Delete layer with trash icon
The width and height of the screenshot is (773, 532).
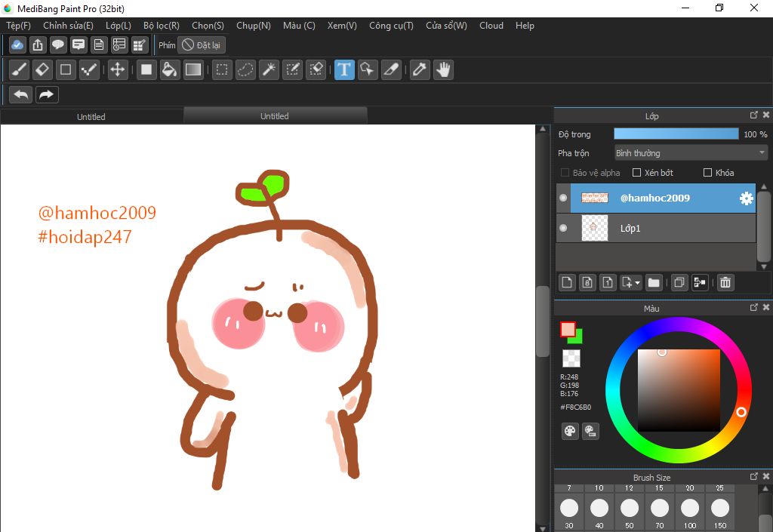(x=725, y=282)
